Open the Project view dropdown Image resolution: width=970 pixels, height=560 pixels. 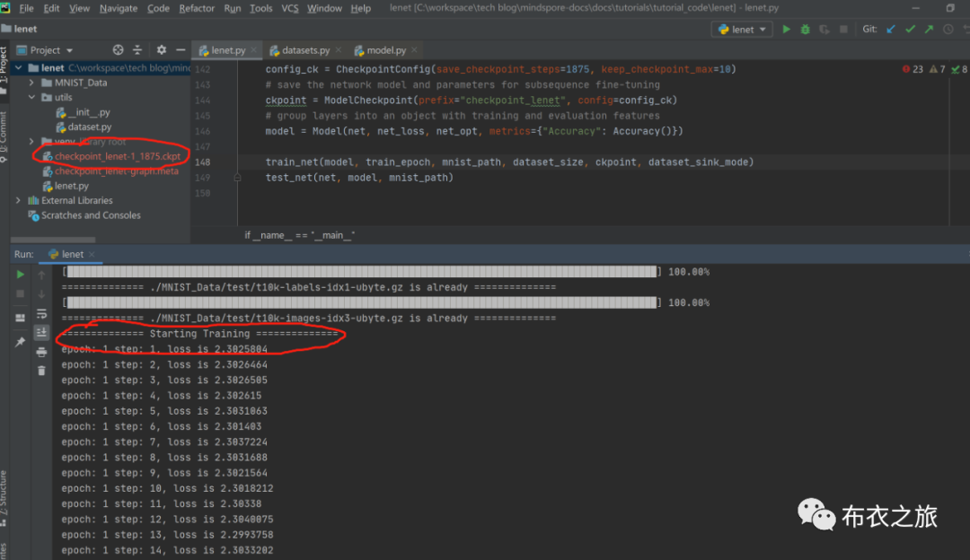pos(45,50)
